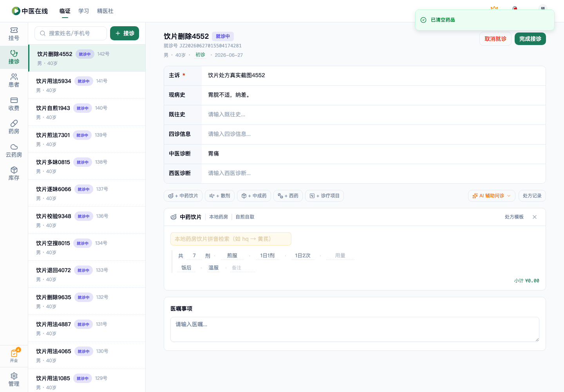Add a 诊疗项目 item
The height and width of the screenshot is (392, 564).
point(324,196)
